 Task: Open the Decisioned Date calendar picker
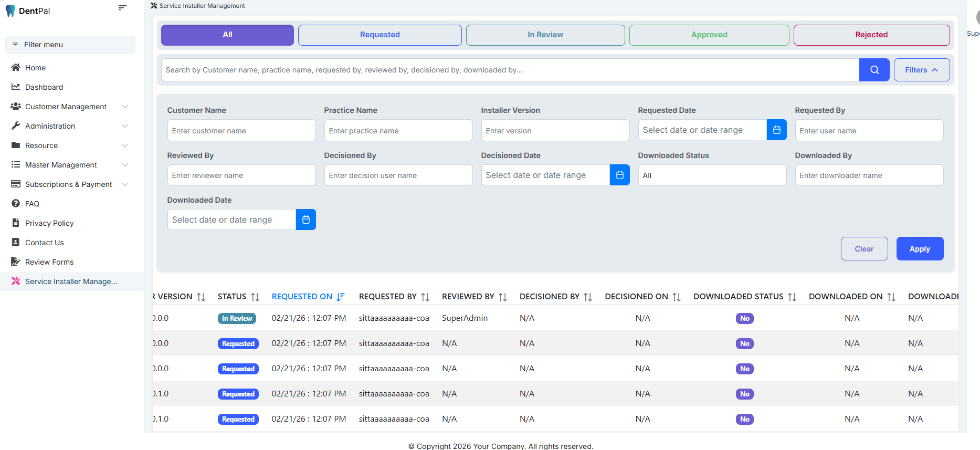[619, 175]
